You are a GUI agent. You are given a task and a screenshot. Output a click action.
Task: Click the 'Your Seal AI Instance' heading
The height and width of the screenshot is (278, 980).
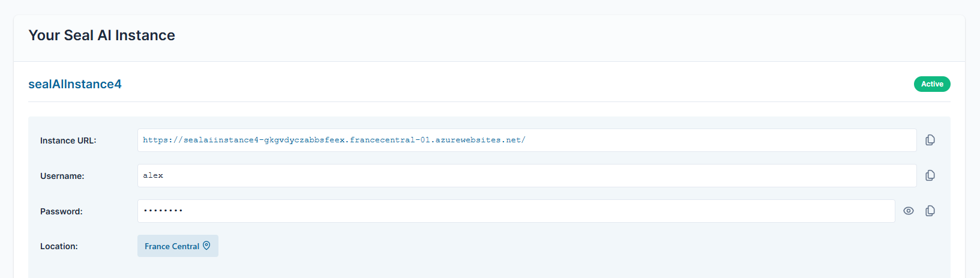[102, 35]
